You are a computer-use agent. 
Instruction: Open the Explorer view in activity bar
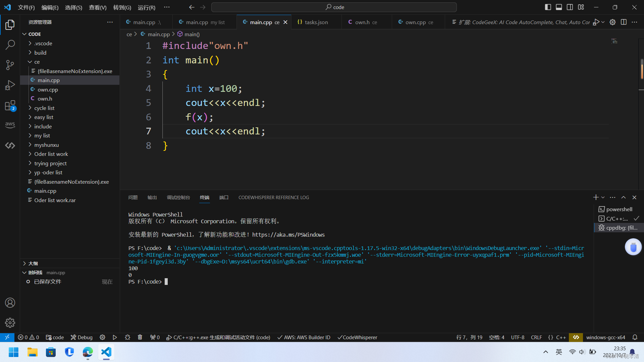pos(10,24)
